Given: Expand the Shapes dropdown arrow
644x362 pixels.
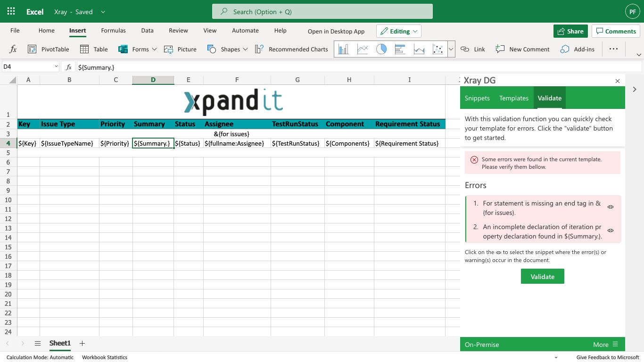Looking at the screenshot, I should (245, 49).
